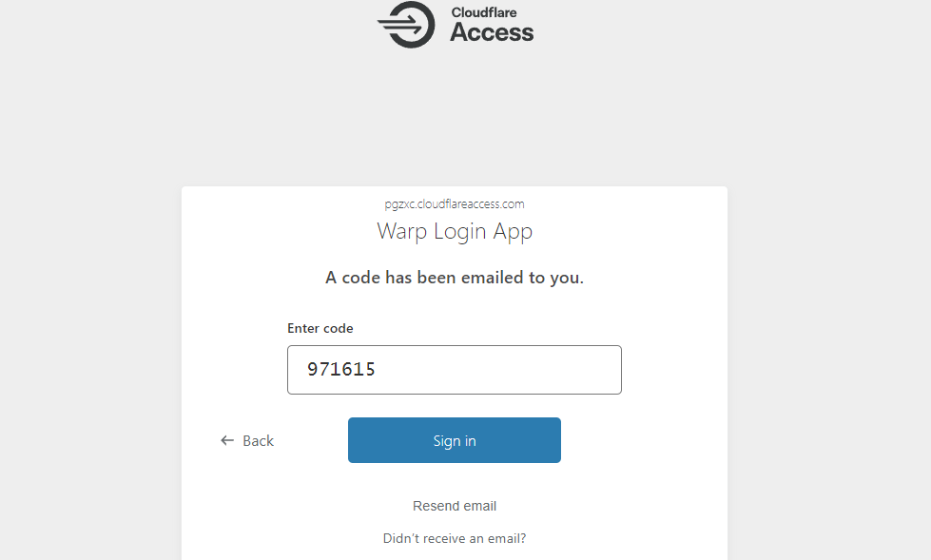Click the word email in Resend email
Image resolution: width=931 pixels, height=560 pixels.
click(x=479, y=506)
